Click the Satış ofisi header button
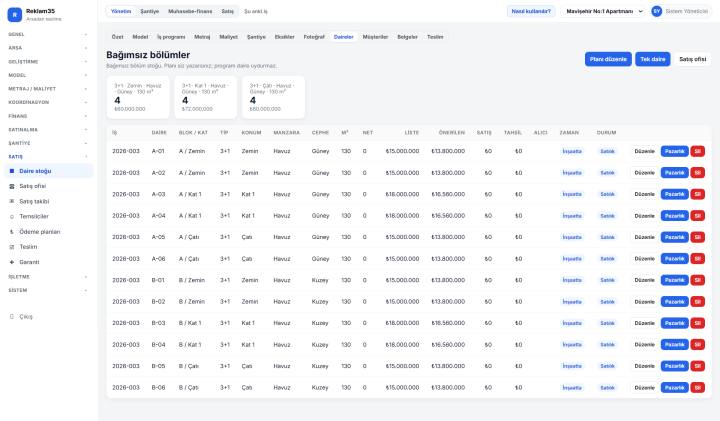Image resolution: width=720 pixels, height=421 pixels. (693, 59)
